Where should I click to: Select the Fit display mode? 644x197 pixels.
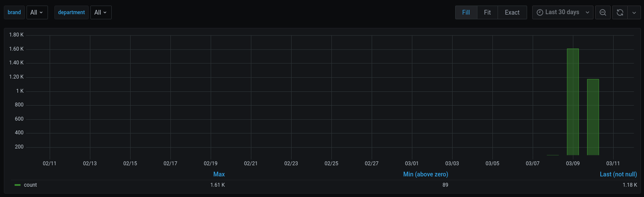tap(487, 12)
